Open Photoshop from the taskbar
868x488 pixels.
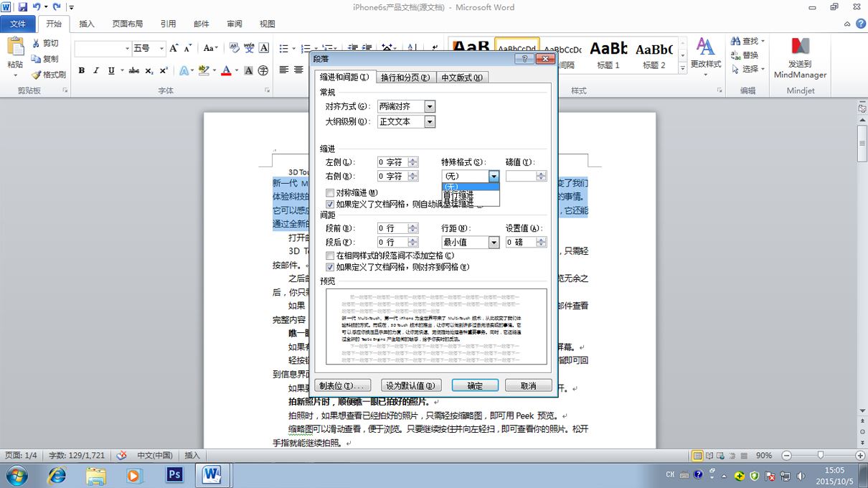175,475
